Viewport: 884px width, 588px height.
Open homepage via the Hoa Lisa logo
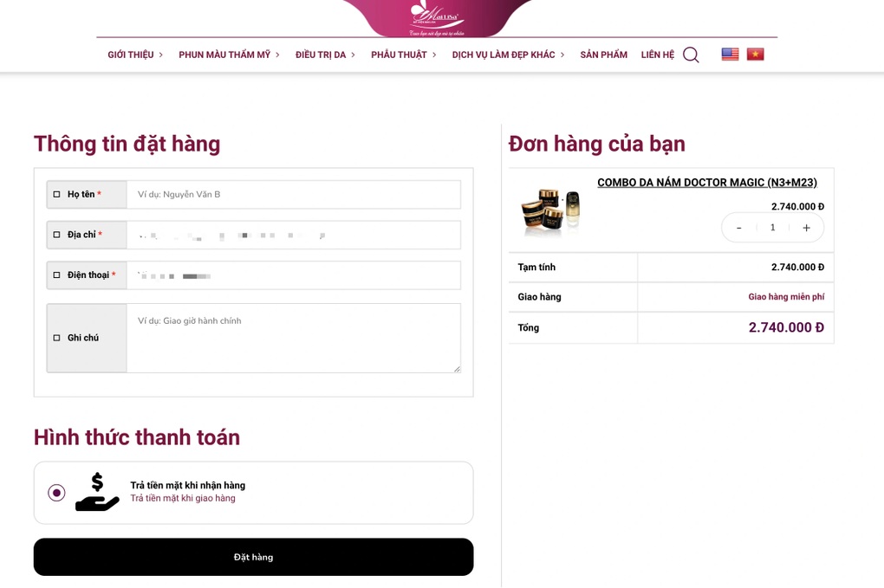(437, 19)
